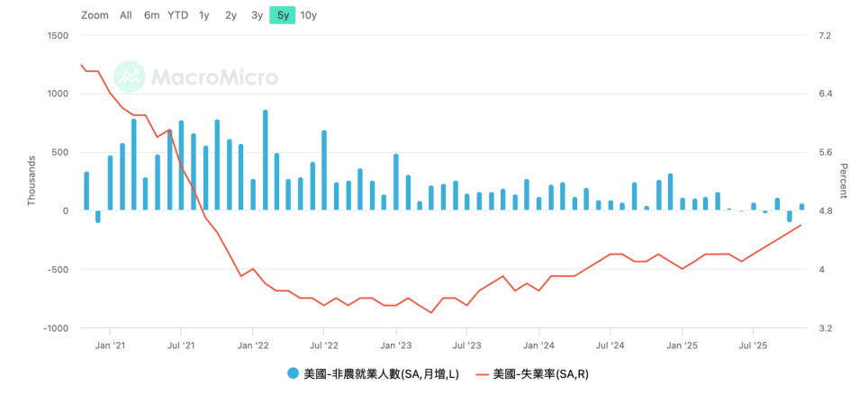Screen dimensions: 868x394
Task: Expand chart to 10y range
Action: 309,15
